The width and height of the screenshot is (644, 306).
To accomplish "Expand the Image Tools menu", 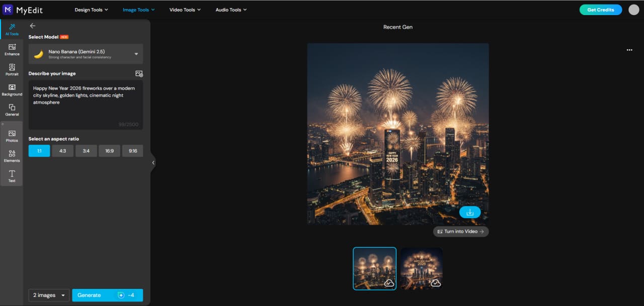I will pos(138,9).
